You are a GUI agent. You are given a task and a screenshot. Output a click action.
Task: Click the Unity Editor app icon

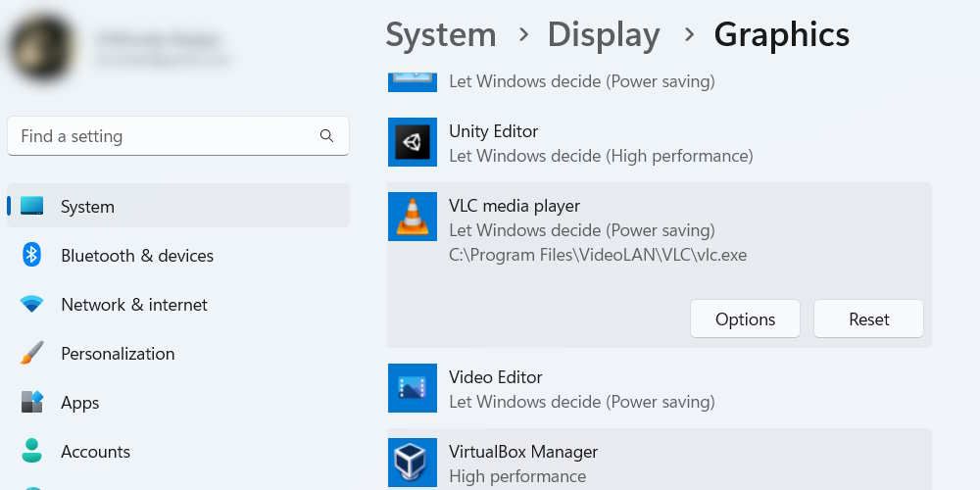tap(412, 143)
